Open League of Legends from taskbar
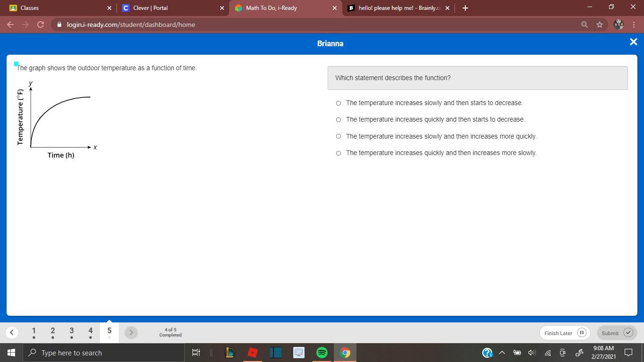644x362 pixels. pos(229,353)
